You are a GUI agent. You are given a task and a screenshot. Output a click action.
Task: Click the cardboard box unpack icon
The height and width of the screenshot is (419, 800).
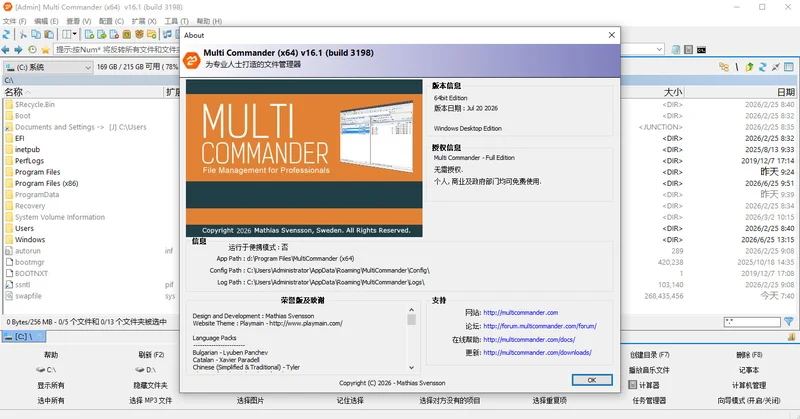(139, 35)
